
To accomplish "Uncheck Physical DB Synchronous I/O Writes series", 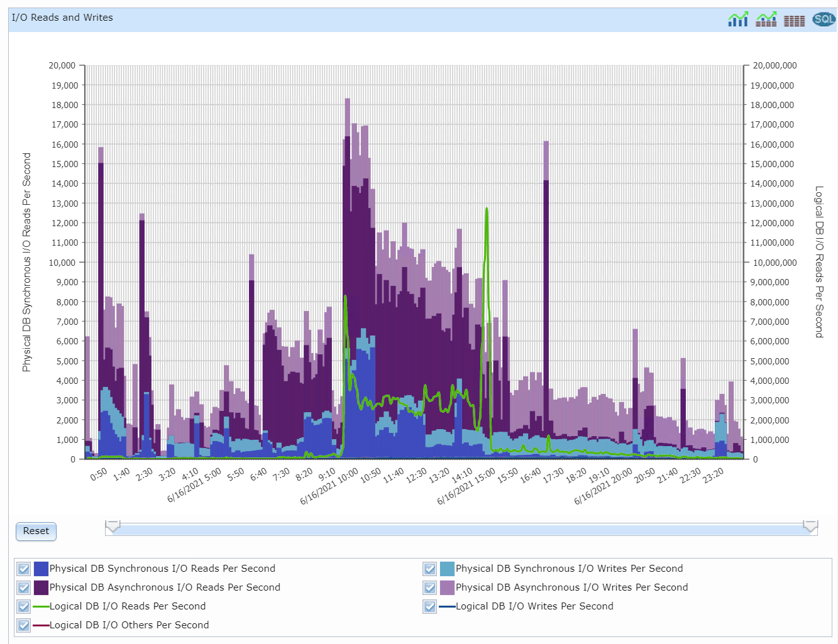I will (430, 569).
